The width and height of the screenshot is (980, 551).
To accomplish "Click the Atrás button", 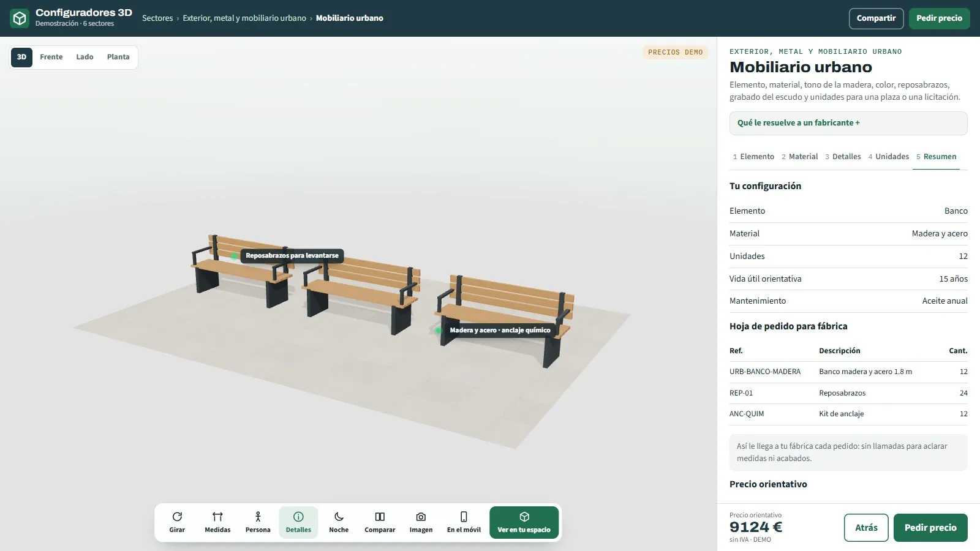I will coord(866,528).
